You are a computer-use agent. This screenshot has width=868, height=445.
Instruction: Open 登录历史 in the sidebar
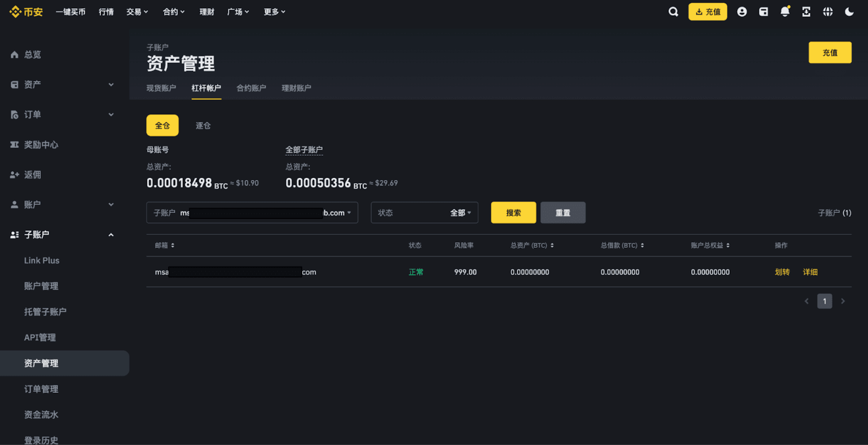(x=41, y=440)
